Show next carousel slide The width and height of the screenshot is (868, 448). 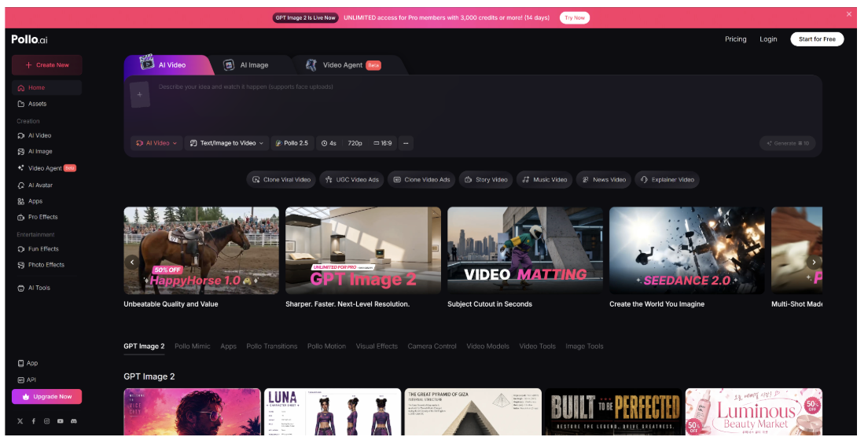point(814,263)
